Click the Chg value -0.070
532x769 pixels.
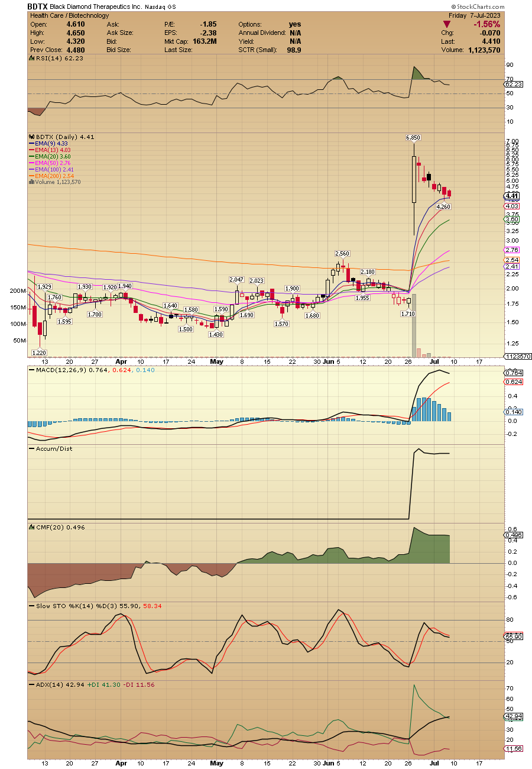491,33
